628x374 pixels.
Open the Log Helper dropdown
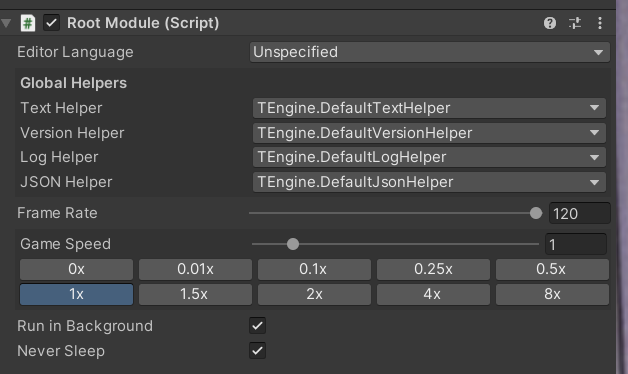coord(429,157)
